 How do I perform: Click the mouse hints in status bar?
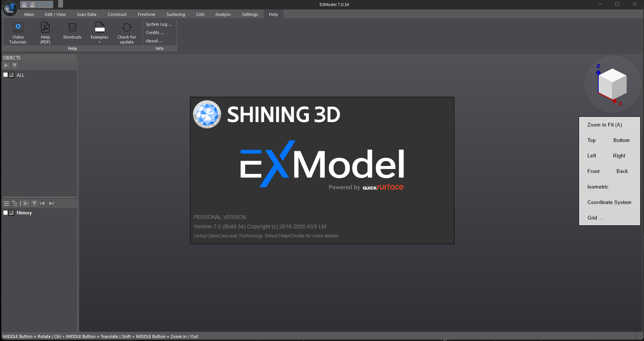pyautogui.click(x=100, y=336)
